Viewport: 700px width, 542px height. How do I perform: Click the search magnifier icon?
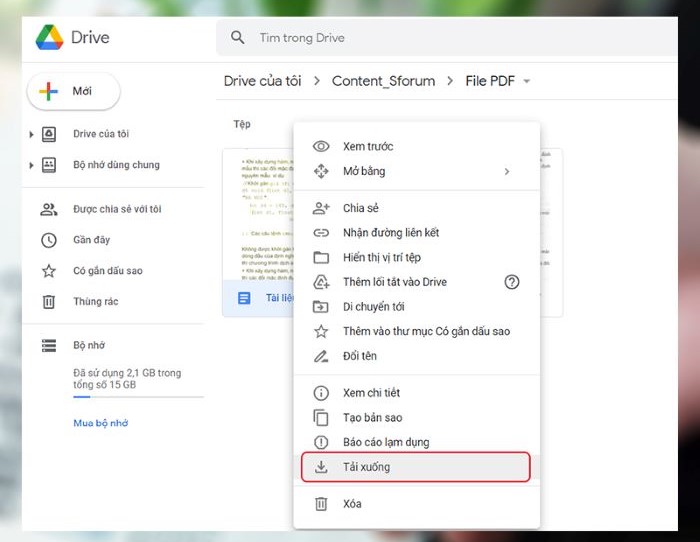coord(238,38)
